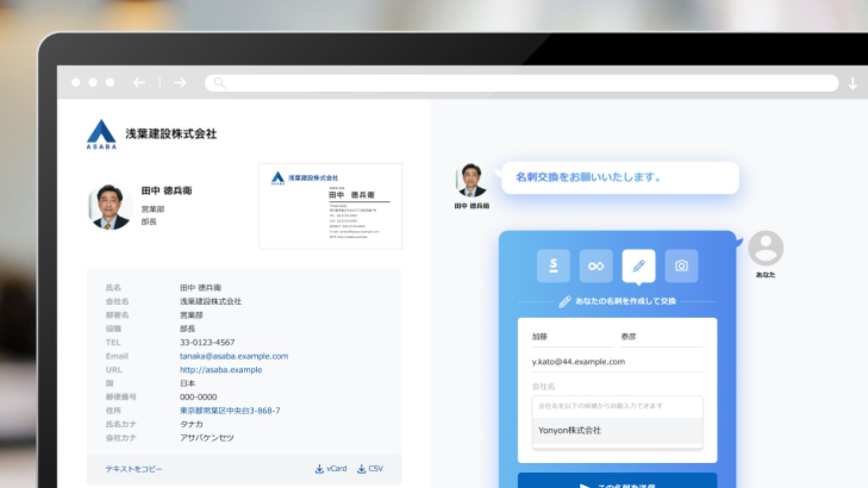Screen dimensions: 868x488
Task: Click the TEL value 33-0123-4567
Action: click(x=207, y=343)
